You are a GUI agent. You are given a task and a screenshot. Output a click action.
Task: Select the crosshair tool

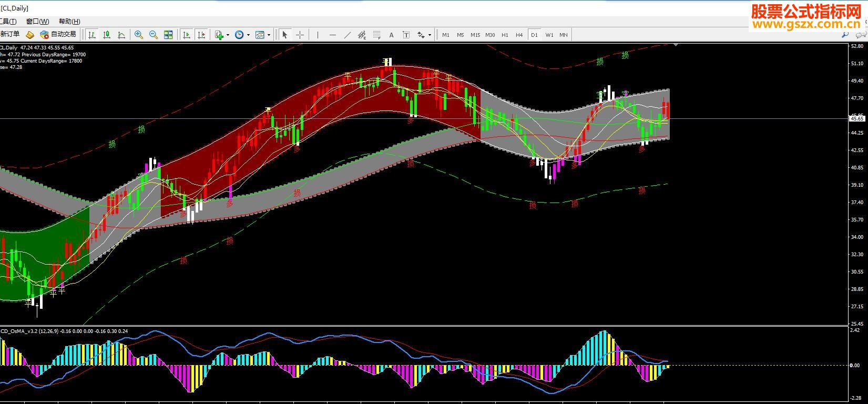pyautogui.click(x=300, y=35)
